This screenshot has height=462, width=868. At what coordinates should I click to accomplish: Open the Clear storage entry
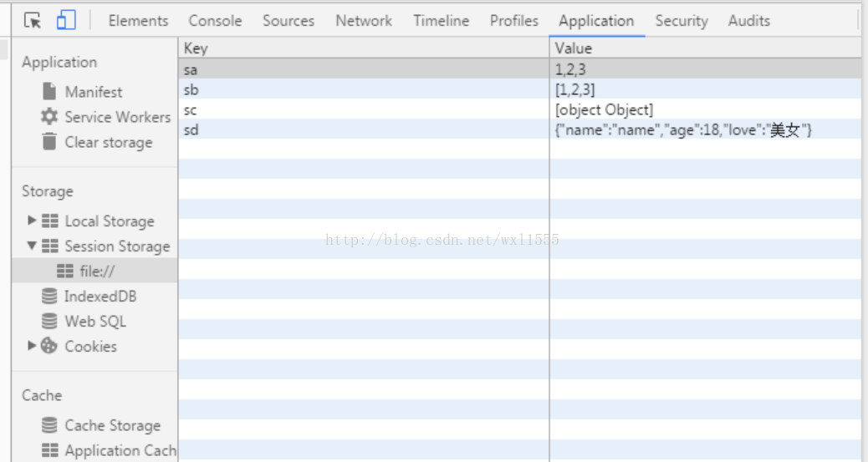pyautogui.click(x=109, y=142)
